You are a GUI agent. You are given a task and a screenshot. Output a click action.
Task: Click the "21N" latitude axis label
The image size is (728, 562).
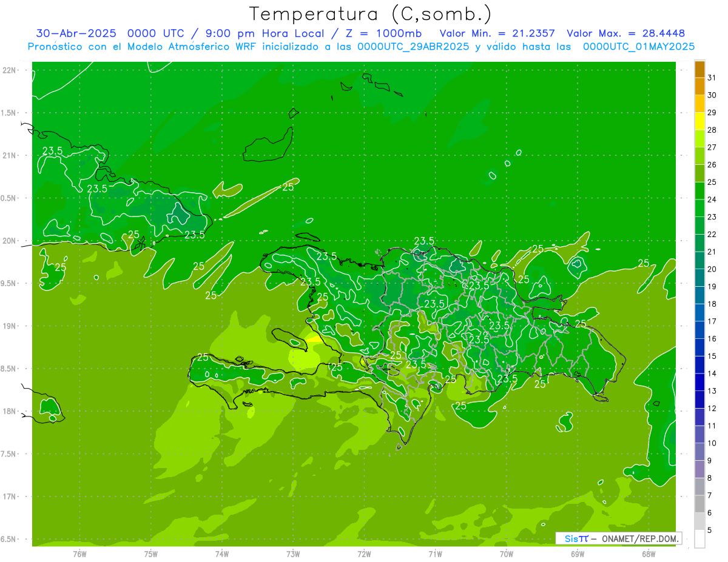pos(10,155)
